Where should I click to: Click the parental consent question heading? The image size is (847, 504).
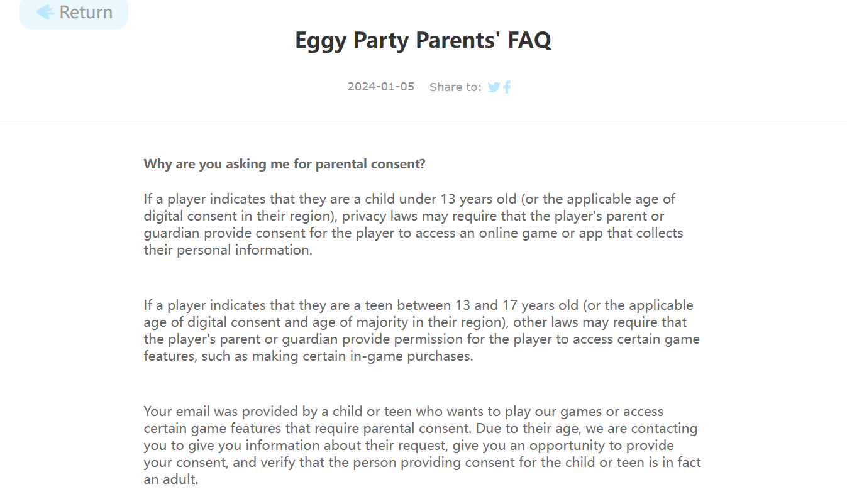point(284,164)
